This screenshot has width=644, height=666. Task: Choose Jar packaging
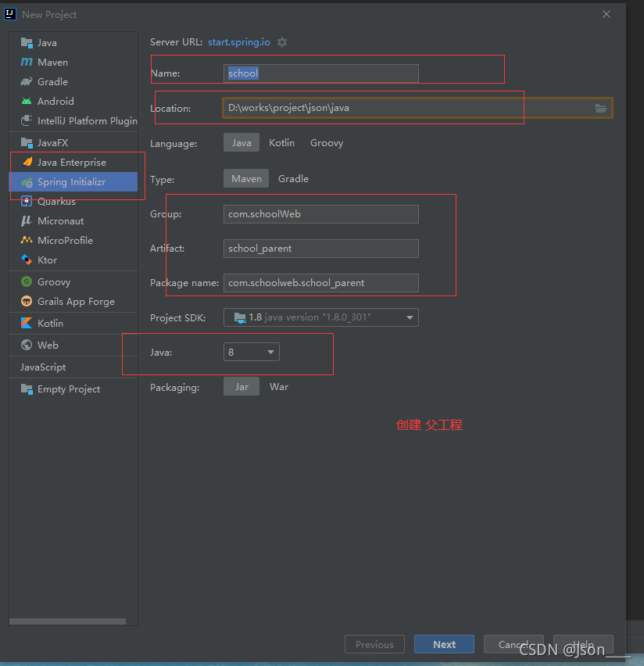coord(241,386)
